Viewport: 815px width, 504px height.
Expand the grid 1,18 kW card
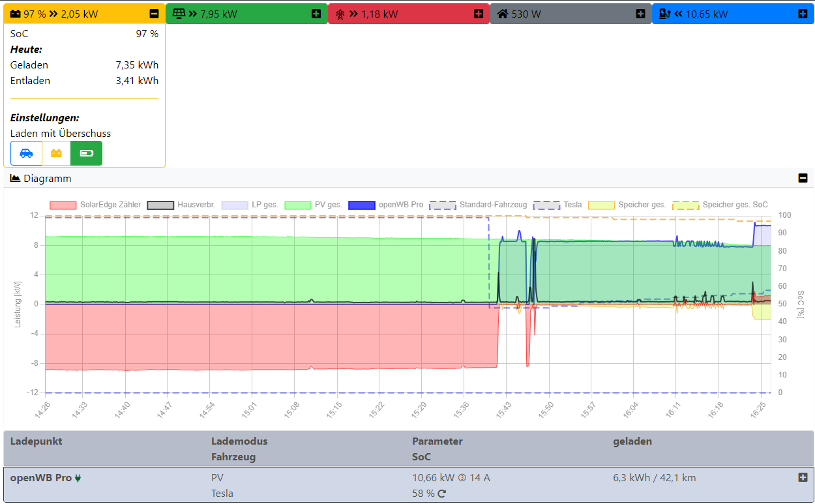(479, 14)
